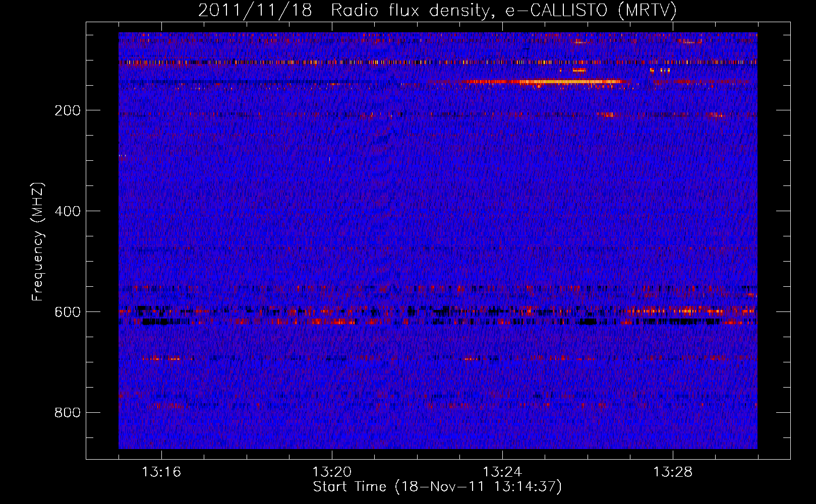
Task: Select the 600 frequency axis label
Action: (x=68, y=312)
